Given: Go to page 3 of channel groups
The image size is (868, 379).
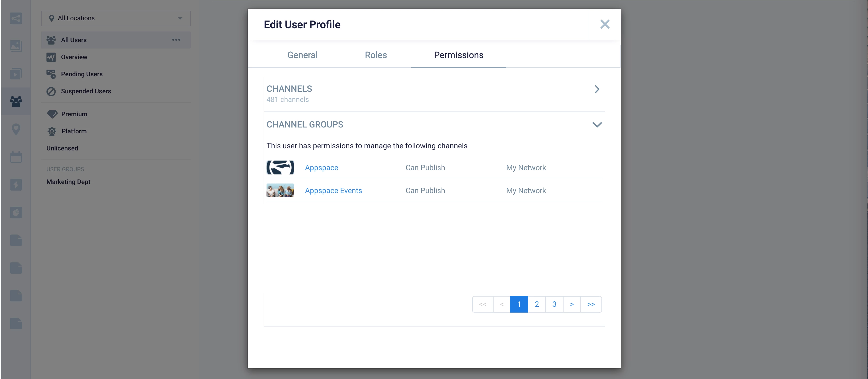Looking at the screenshot, I should coord(554,304).
